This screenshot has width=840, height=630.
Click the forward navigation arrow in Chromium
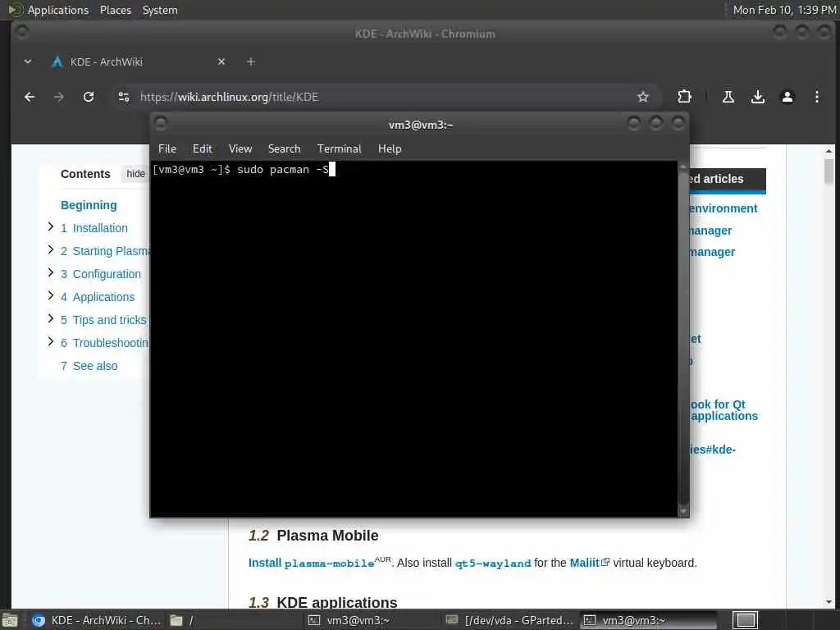click(x=59, y=97)
